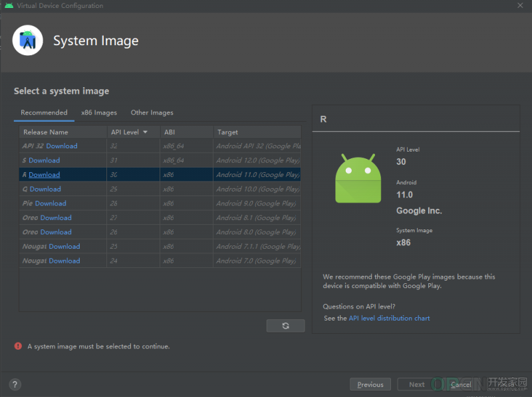
Task: Click the x86_64 ABI cell in the S row
Action: click(187, 160)
